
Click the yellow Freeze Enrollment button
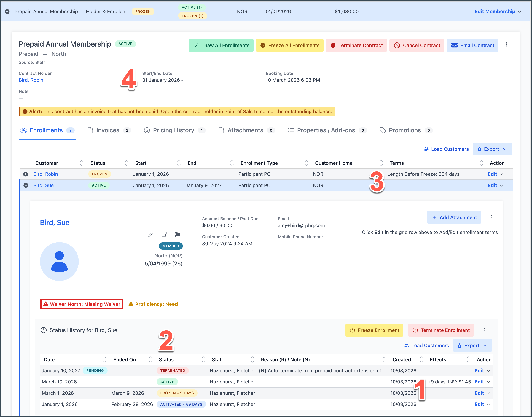pos(374,330)
